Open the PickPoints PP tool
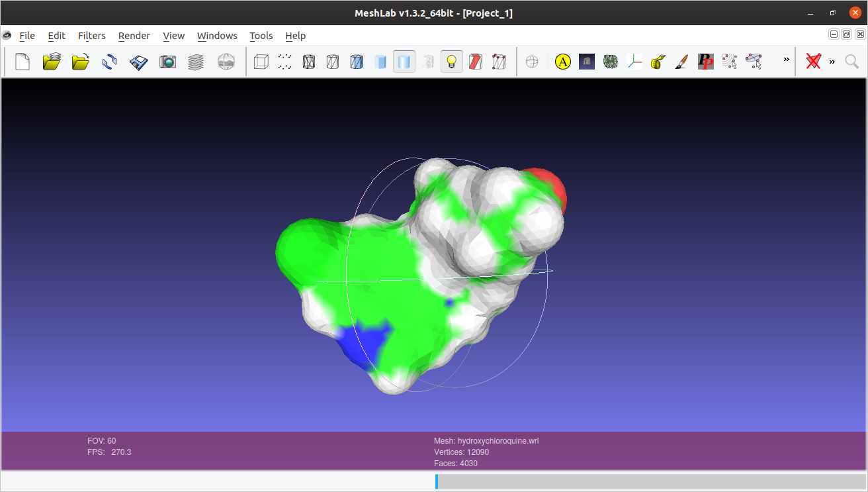This screenshot has width=868, height=492. [706, 62]
